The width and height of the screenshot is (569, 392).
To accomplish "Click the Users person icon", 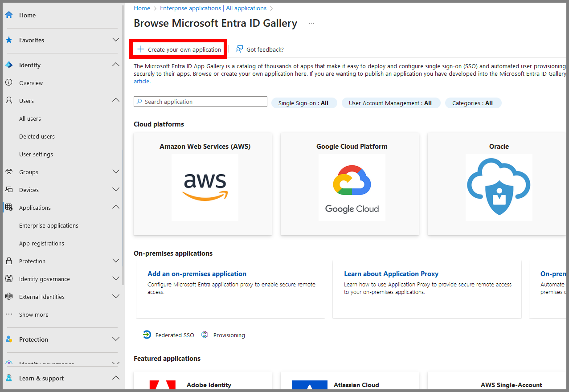I will tap(9, 101).
